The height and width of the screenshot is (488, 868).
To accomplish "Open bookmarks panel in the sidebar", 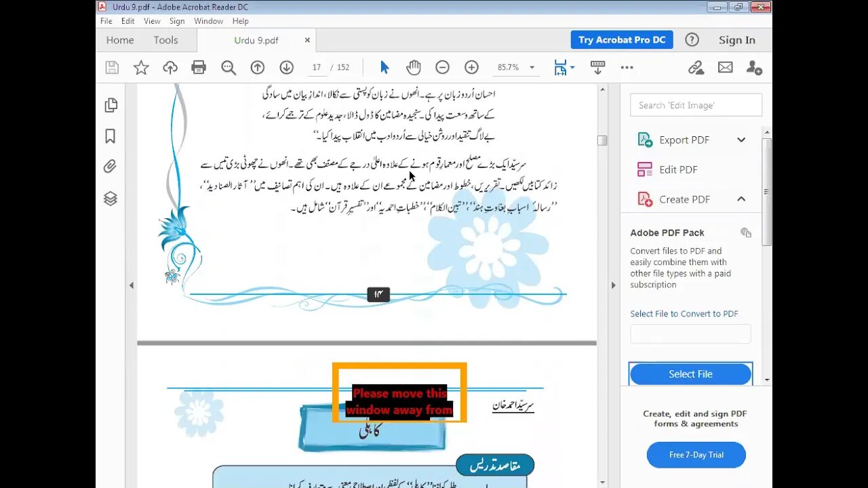I will click(x=111, y=136).
